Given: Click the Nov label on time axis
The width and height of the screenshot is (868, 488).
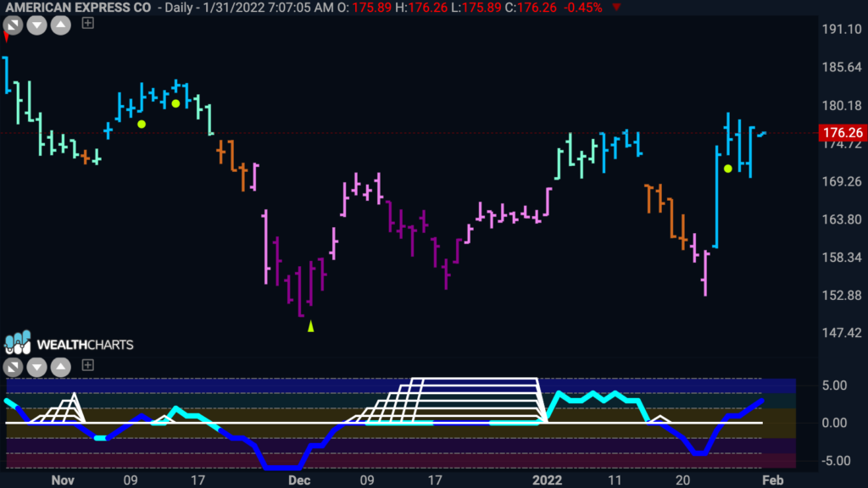Looking at the screenshot, I should [x=63, y=480].
